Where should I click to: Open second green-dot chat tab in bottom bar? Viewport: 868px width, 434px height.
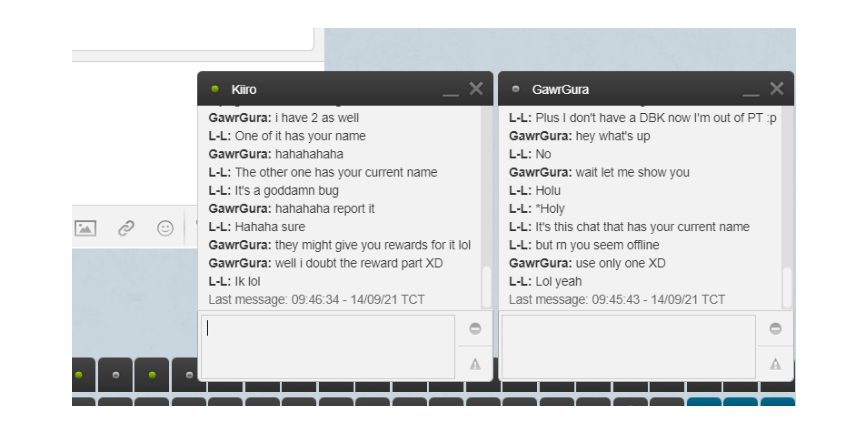[152, 375]
